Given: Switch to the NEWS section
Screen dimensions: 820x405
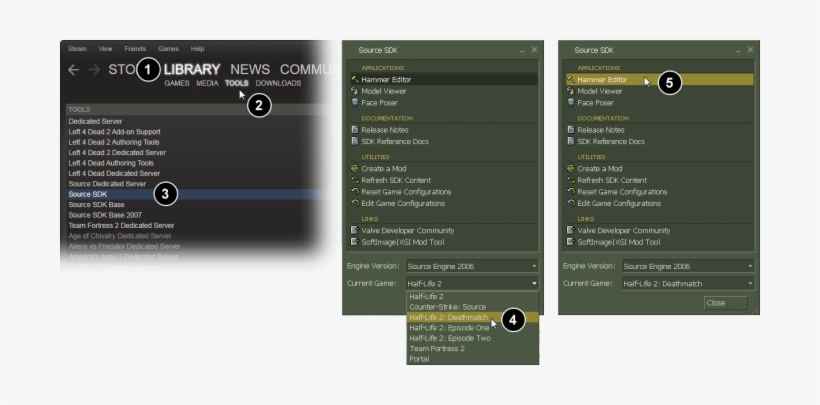Looking at the screenshot, I should pos(250,70).
